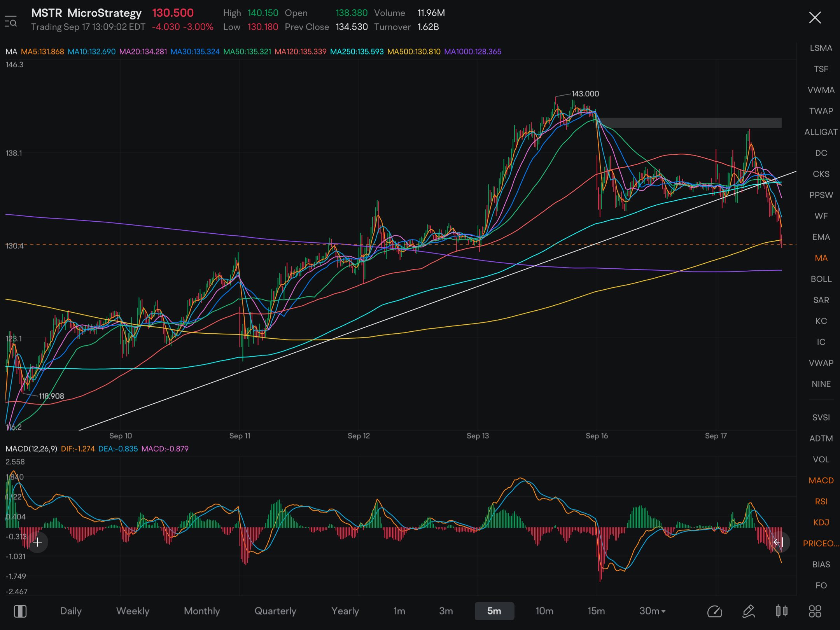Select the 10m timeframe
The image size is (840, 630).
click(x=544, y=611)
